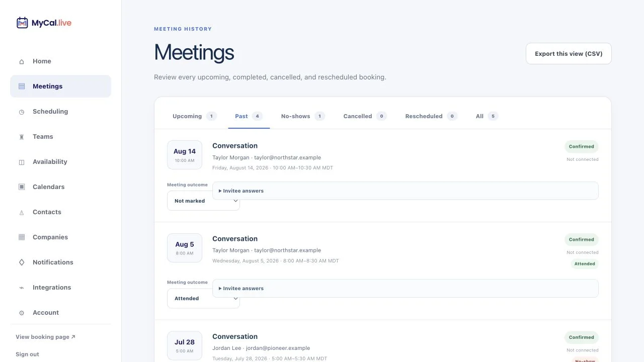Click the MEETING HISTORY header label
The width and height of the screenshot is (644, 362).
(x=183, y=29)
